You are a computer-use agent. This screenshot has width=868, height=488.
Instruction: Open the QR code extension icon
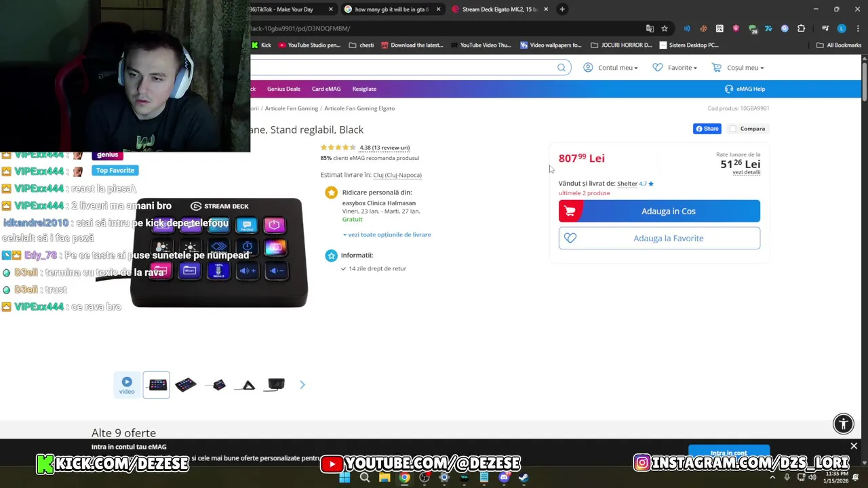(x=719, y=28)
